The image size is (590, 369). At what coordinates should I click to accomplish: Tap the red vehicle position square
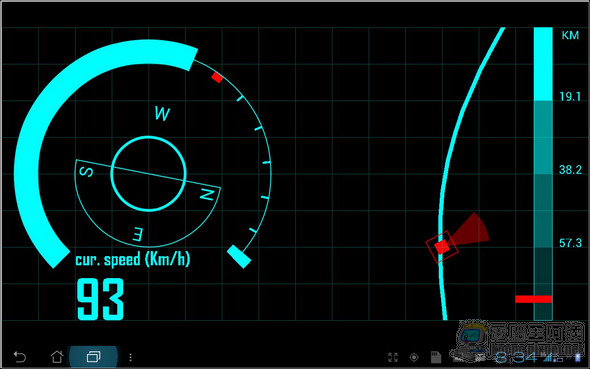442,247
